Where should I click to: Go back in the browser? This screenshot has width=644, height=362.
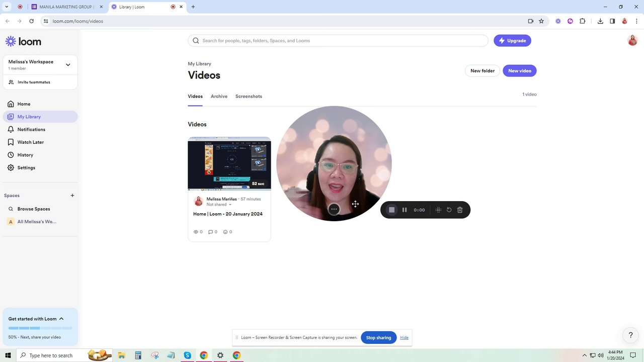point(8,21)
